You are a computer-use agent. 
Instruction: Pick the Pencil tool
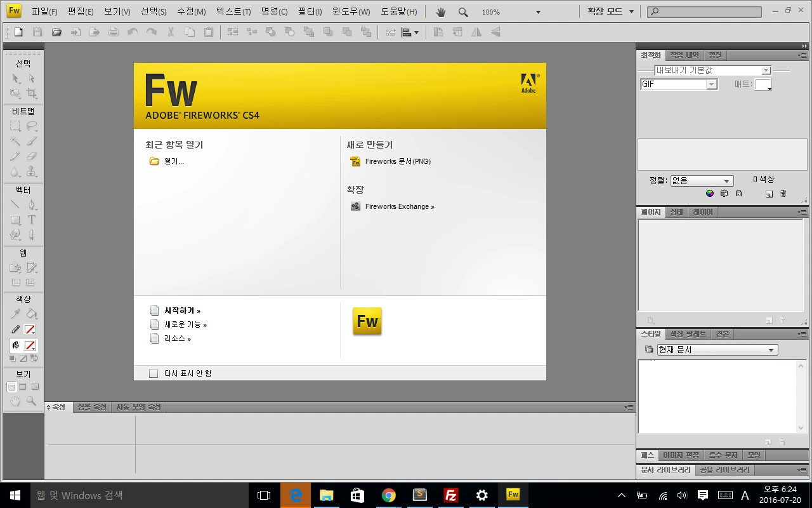(x=15, y=156)
